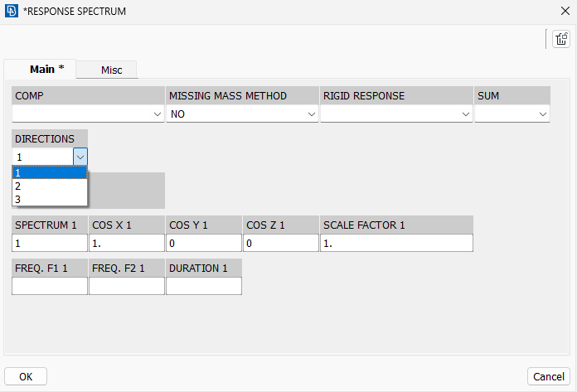This screenshot has height=392, width=577.
Task: Click the SPECTRUM 1 input field
Action: pyautogui.click(x=50, y=243)
